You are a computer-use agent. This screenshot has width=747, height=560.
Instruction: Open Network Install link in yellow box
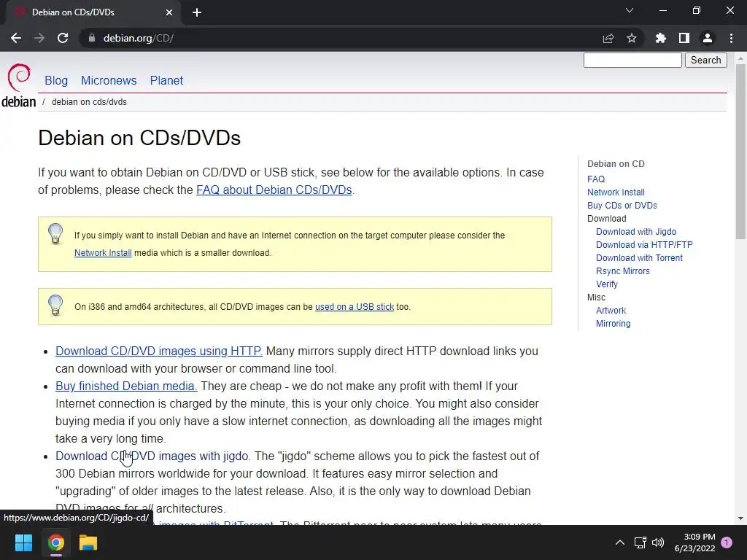[x=103, y=253]
